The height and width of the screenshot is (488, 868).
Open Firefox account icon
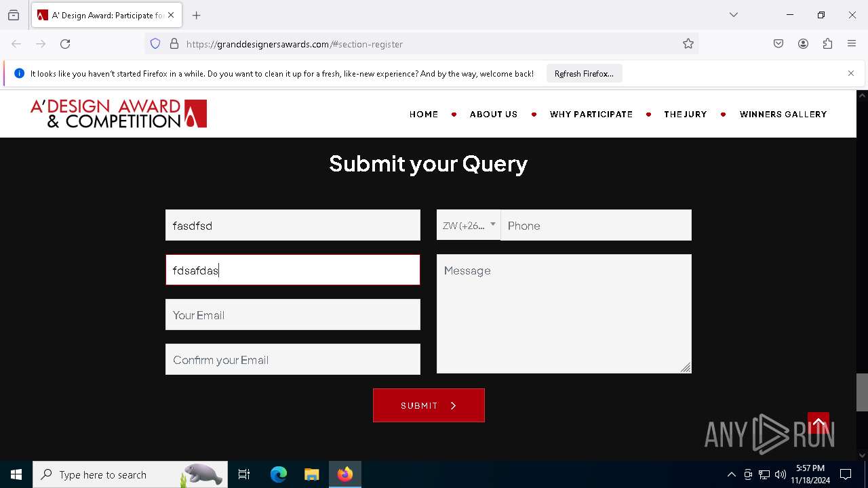click(803, 44)
